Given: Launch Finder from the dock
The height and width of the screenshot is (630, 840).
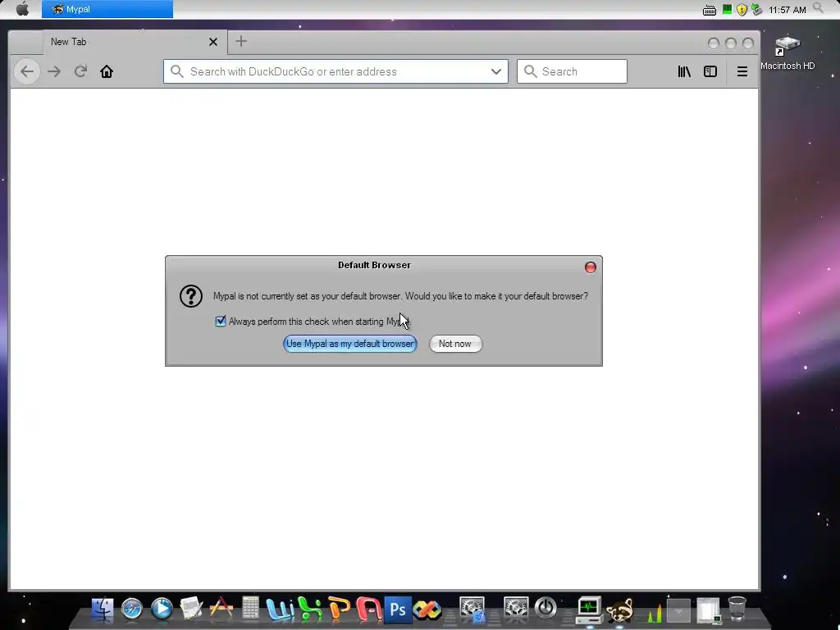Looking at the screenshot, I should (102, 609).
